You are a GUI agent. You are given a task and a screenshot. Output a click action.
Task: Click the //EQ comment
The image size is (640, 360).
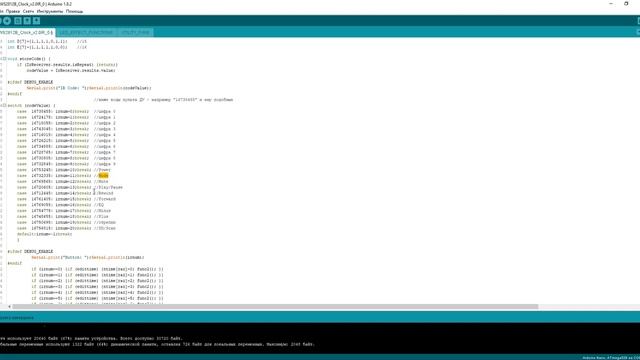pyautogui.click(x=99, y=205)
